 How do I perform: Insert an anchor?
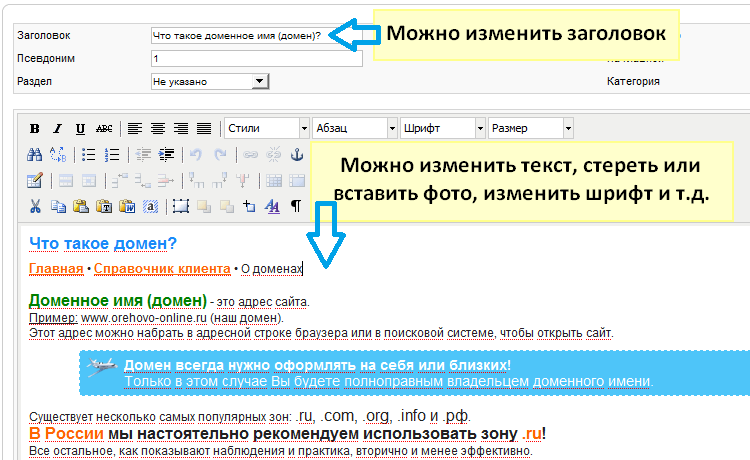(297, 154)
